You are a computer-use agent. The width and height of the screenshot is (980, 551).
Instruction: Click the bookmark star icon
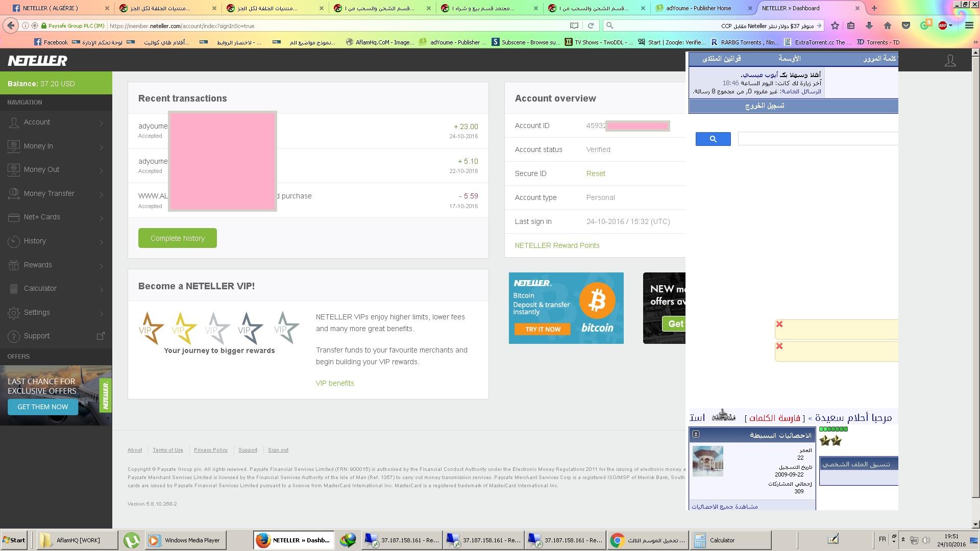pos(835,26)
